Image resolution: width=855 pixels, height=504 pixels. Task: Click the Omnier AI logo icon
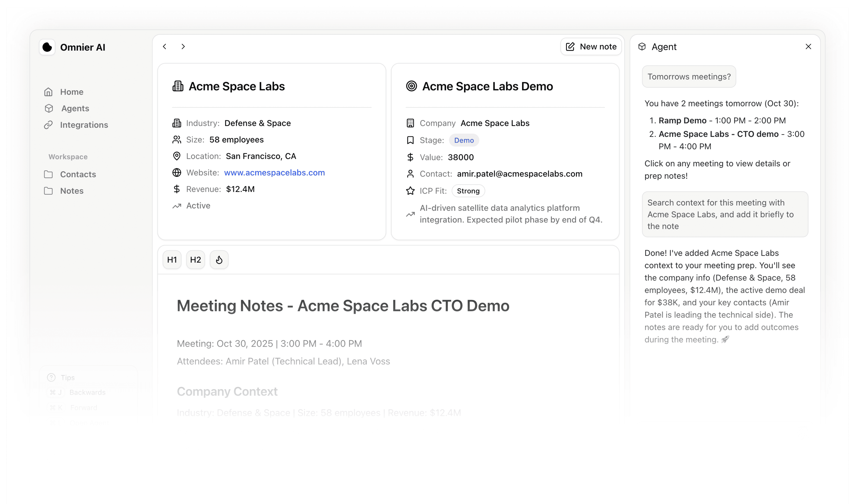47,47
